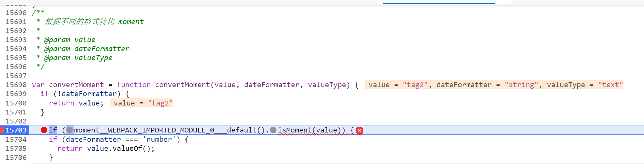Image resolution: width=644 pixels, height=164 pixels.
Task: Click line number 15698 in the gutter
Action: (x=16, y=85)
